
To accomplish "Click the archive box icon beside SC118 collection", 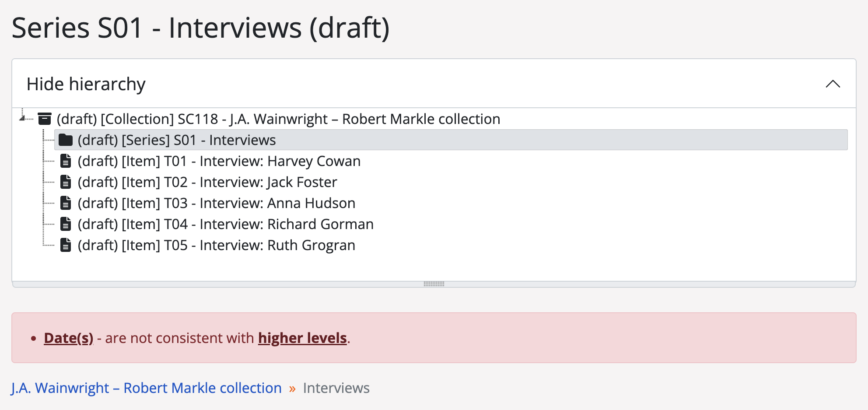I will tap(45, 119).
